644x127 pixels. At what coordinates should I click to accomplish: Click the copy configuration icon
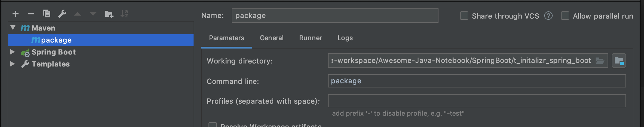47,14
